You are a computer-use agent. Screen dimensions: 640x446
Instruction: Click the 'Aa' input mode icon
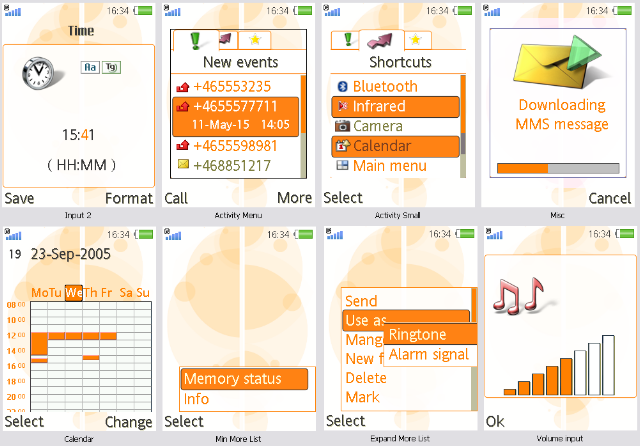click(90, 67)
